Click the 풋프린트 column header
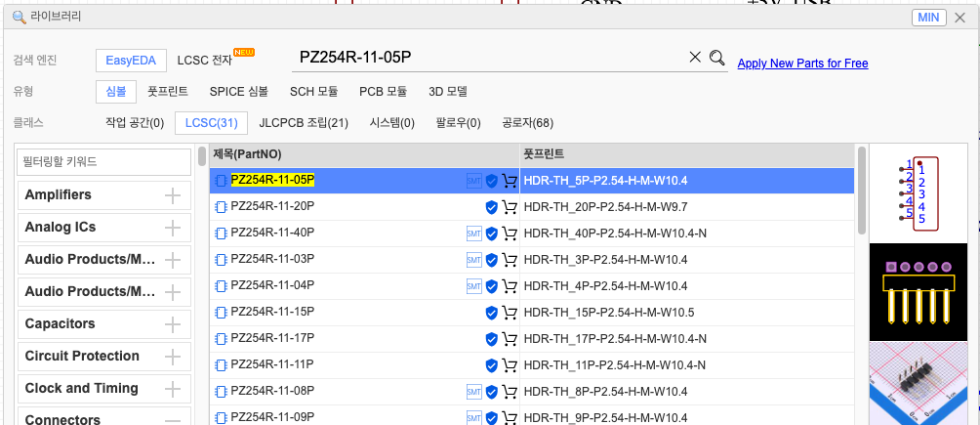This screenshot has width=980, height=425. pos(687,154)
